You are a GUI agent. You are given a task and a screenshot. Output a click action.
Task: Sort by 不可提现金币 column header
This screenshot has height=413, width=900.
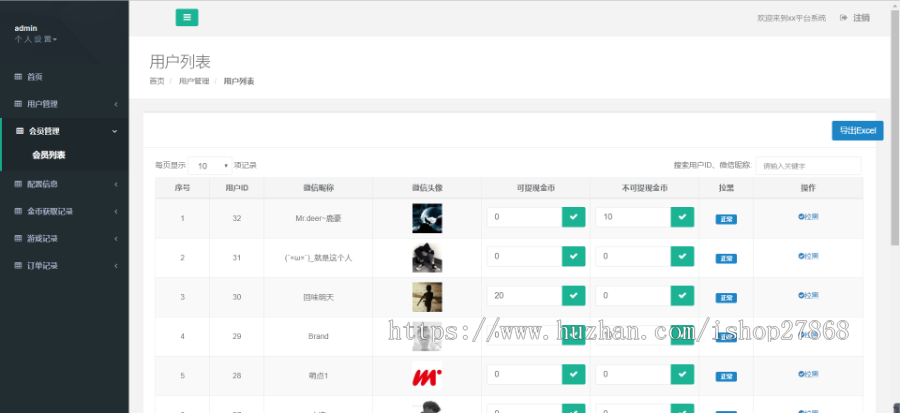645,188
